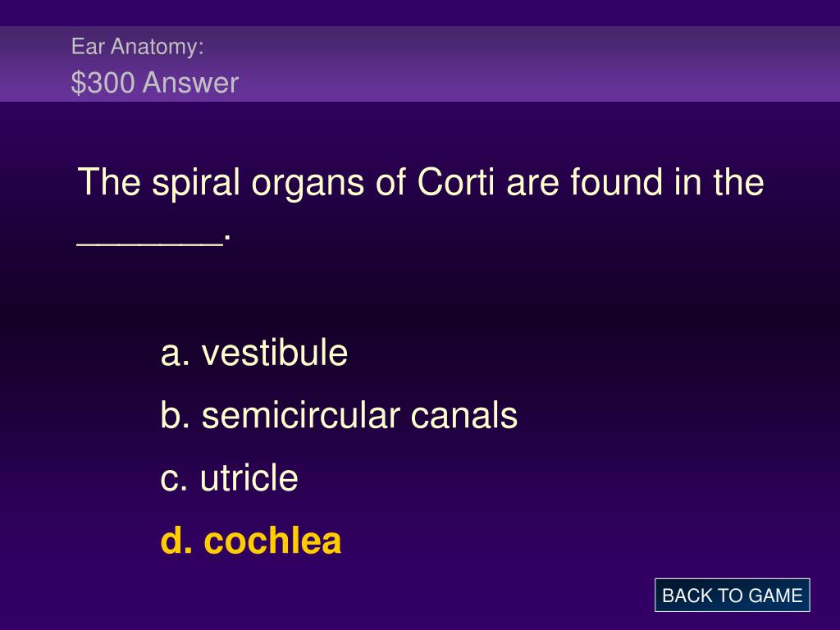
Task: Click the word Answer in the slide title
Action: [x=190, y=83]
